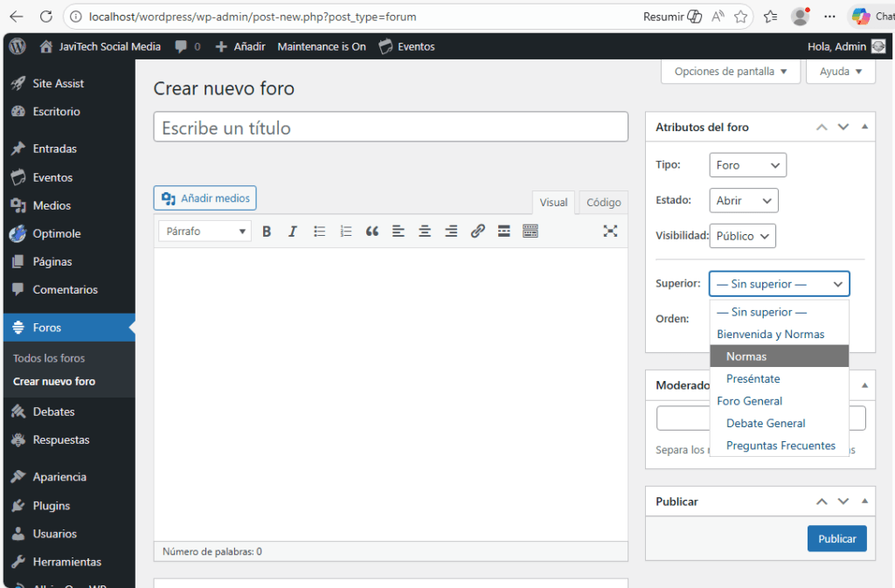Open the Tipo dropdown

click(x=747, y=165)
